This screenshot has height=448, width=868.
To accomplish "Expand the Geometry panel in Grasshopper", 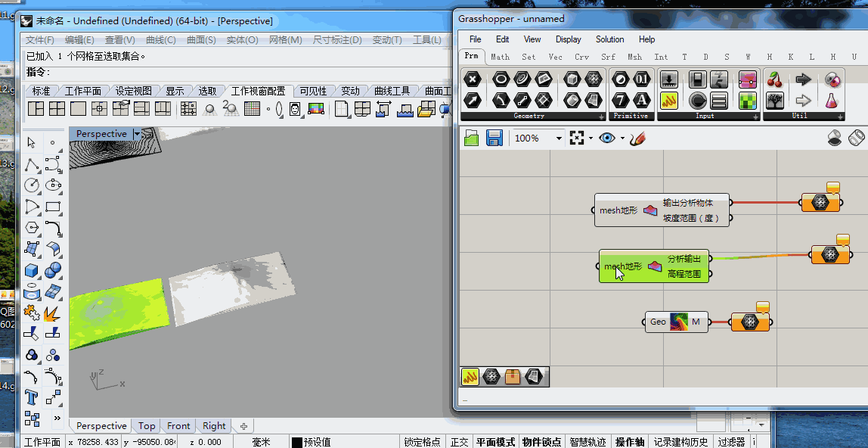I will coord(602,117).
